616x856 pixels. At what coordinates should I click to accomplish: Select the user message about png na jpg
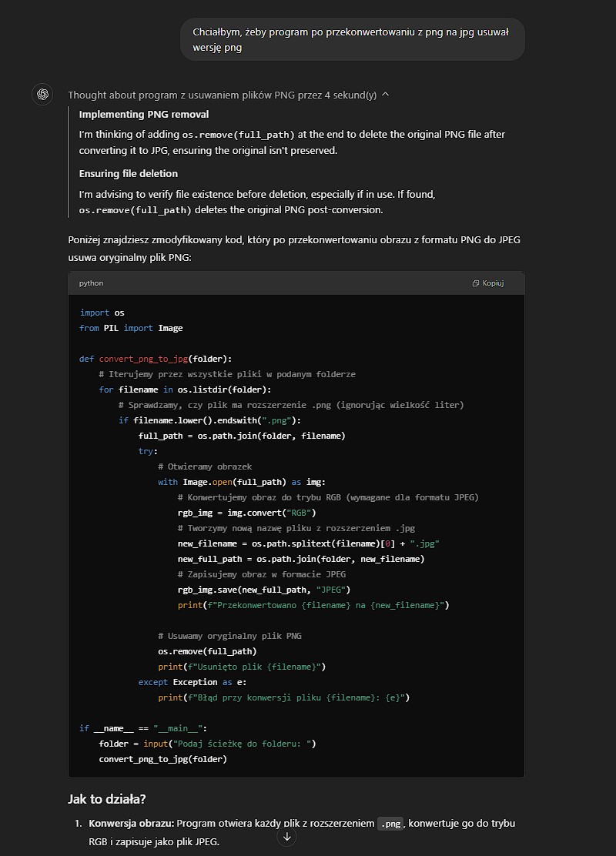[x=352, y=39]
